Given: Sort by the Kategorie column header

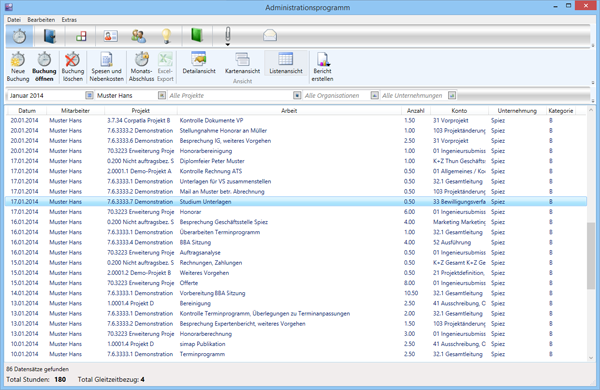Looking at the screenshot, I should 561,111.
